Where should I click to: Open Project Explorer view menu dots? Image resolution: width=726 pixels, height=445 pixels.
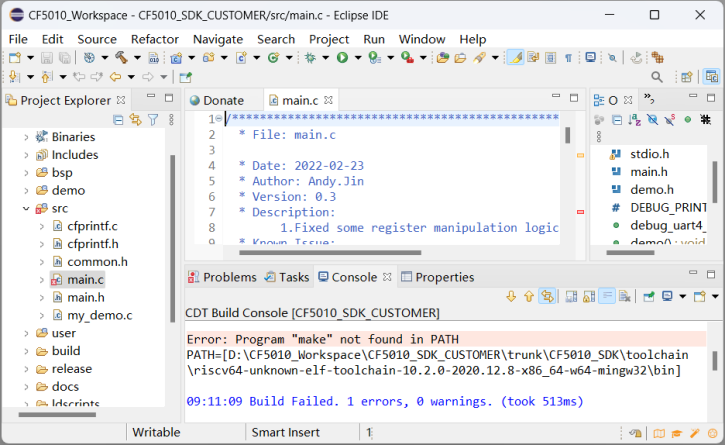click(x=171, y=120)
